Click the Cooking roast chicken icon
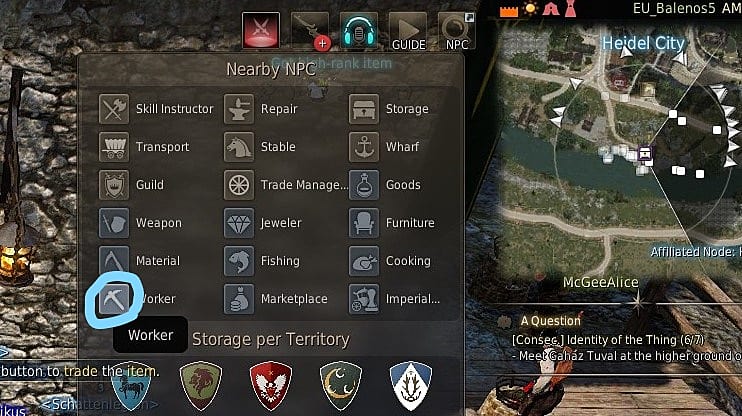 [x=363, y=261]
